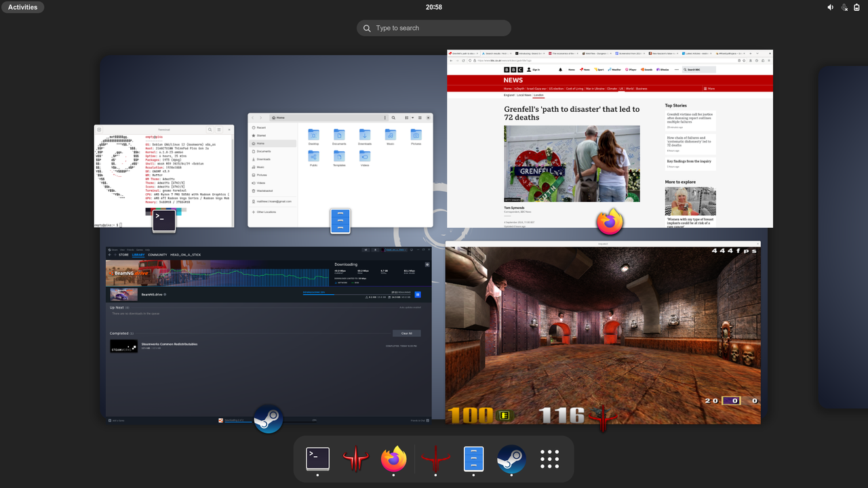The width and height of the screenshot is (868, 488).
Task: Click Clear All in Steam downloads
Action: (407, 333)
